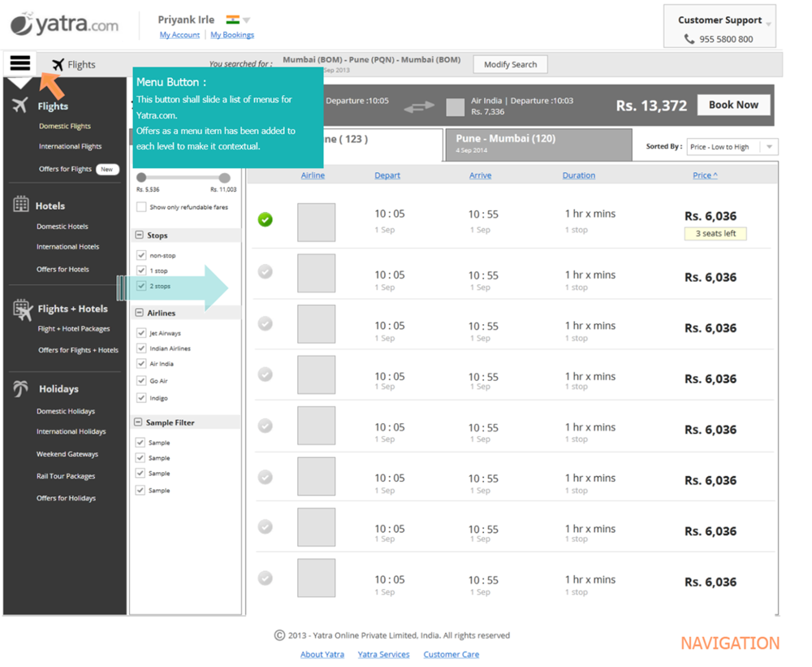Click the 3 seats left badge
Viewport: 812px width, 667px height.
pyautogui.click(x=715, y=234)
